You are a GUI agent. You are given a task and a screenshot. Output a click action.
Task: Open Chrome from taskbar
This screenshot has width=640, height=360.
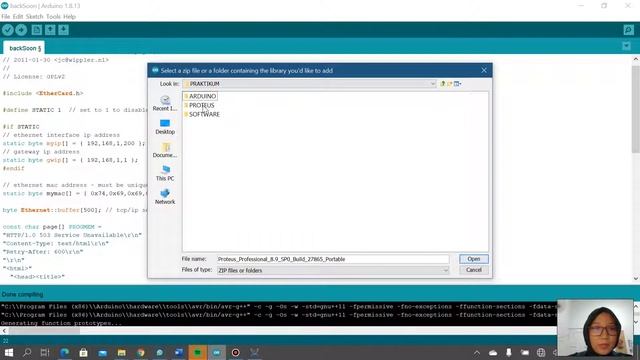coord(141,352)
